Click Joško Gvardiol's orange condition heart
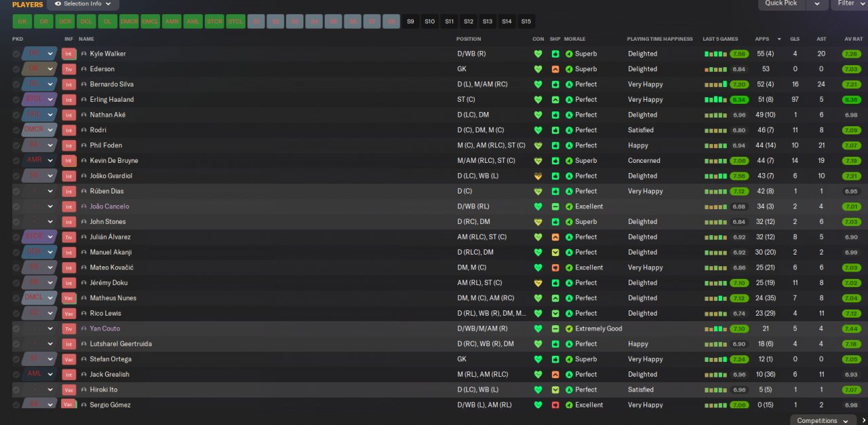Screen dimensions: 868x425 538,176
